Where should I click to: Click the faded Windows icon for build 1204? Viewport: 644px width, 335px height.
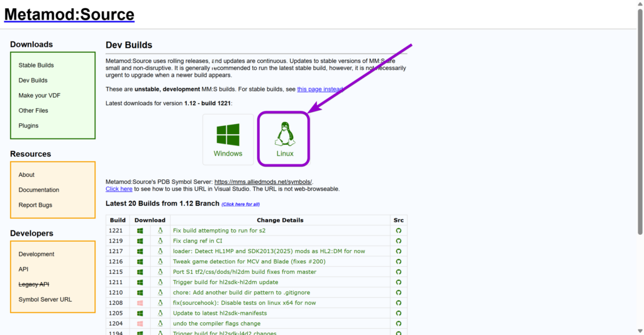tap(140, 324)
